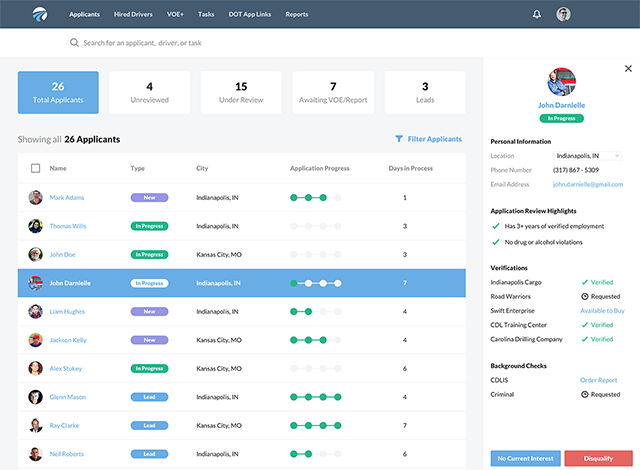
Task: Click Glenn Mason's avatar photo
Action: [x=36, y=397]
